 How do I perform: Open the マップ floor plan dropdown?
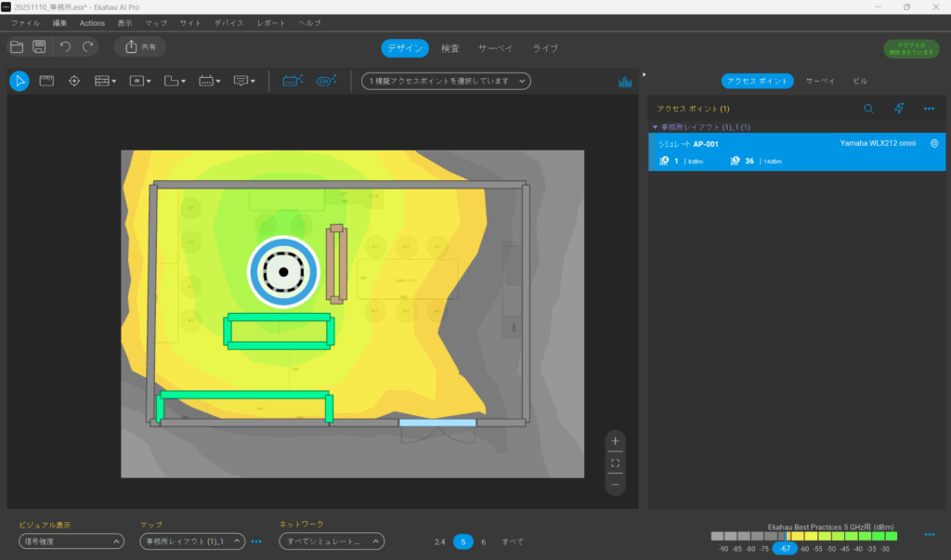coord(191,541)
